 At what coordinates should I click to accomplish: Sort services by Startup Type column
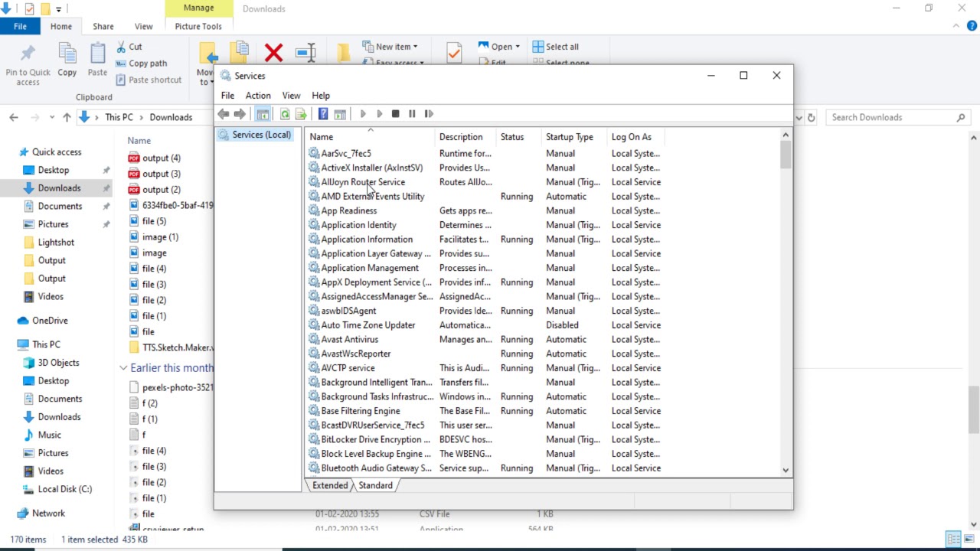point(569,137)
